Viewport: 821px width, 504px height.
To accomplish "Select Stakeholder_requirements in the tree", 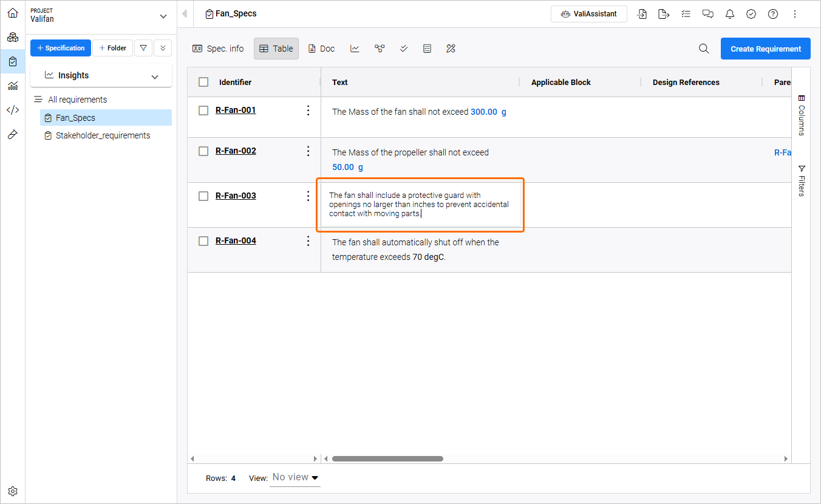I will coord(103,135).
